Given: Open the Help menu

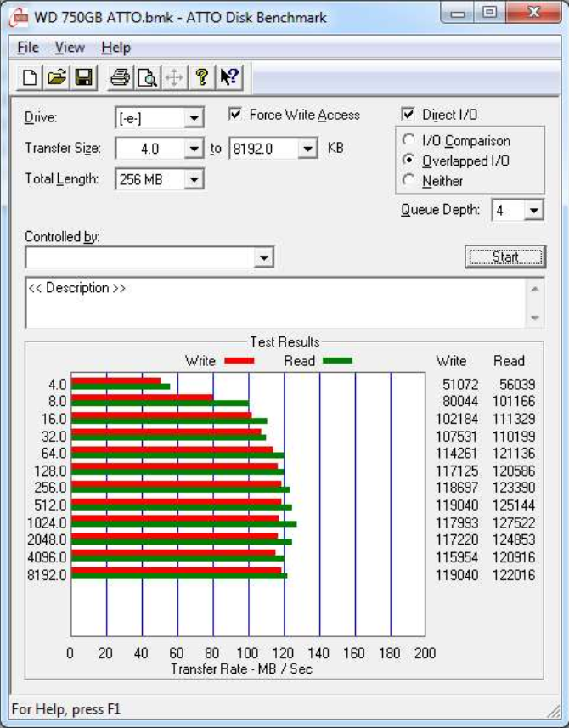Looking at the screenshot, I should click(116, 48).
